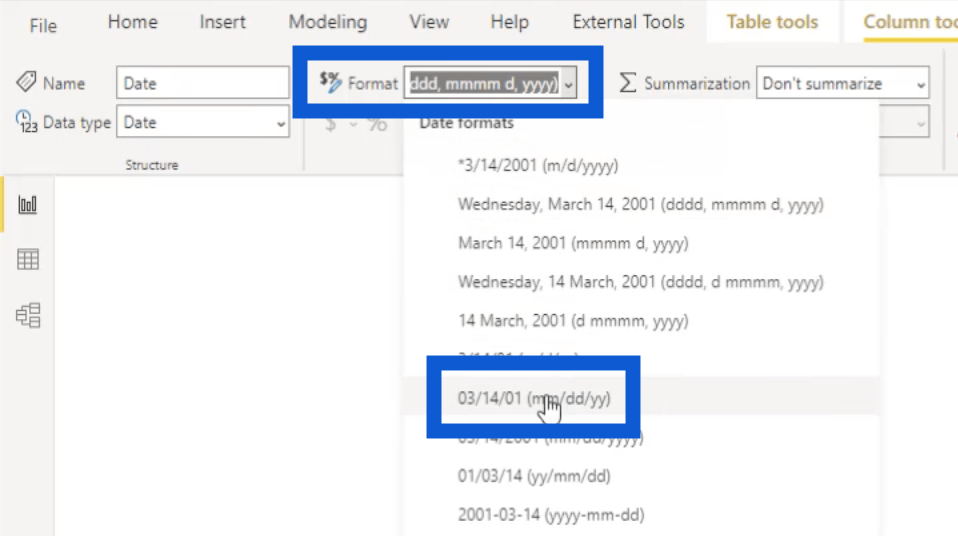Edit the column Name field
This screenshot has width=958, height=536.
coord(203,83)
